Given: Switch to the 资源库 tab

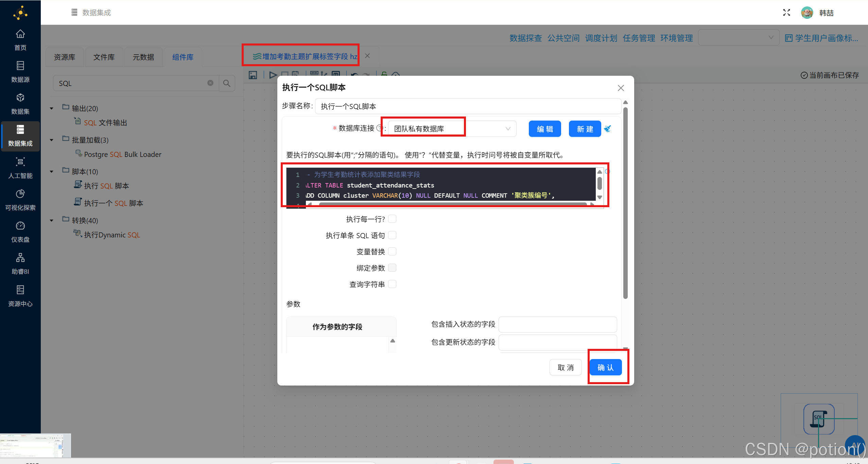Looking at the screenshot, I should tap(65, 57).
